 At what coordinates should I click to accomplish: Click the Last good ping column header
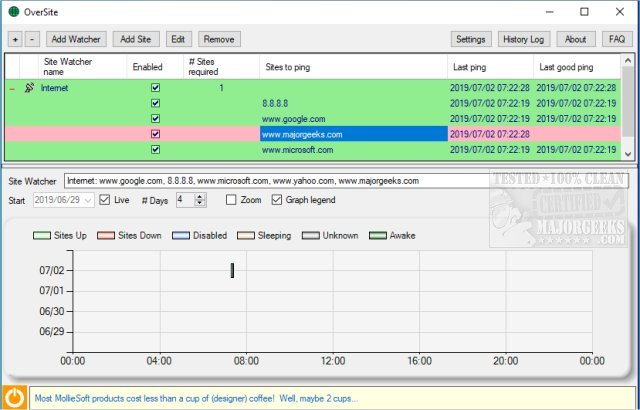577,67
